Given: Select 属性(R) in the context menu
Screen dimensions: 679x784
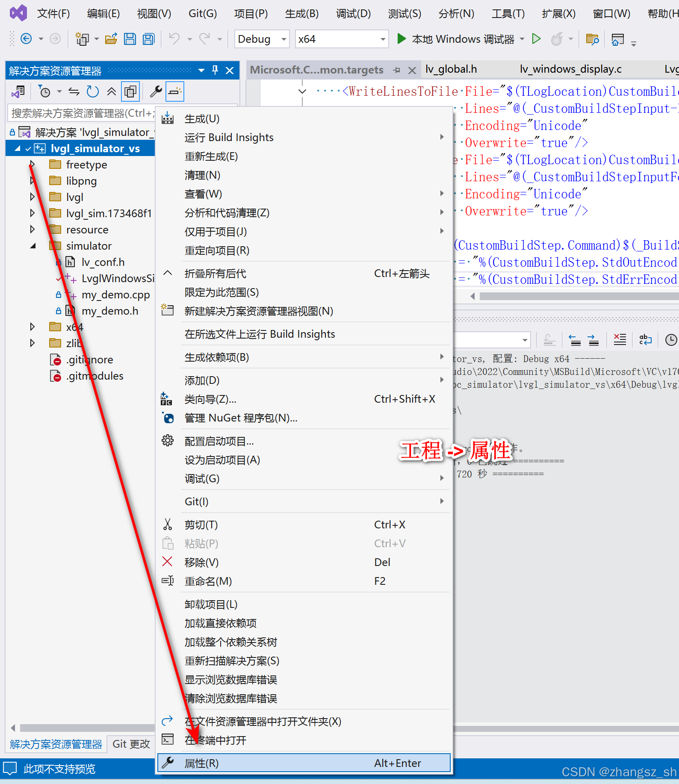Looking at the screenshot, I should [304, 763].
